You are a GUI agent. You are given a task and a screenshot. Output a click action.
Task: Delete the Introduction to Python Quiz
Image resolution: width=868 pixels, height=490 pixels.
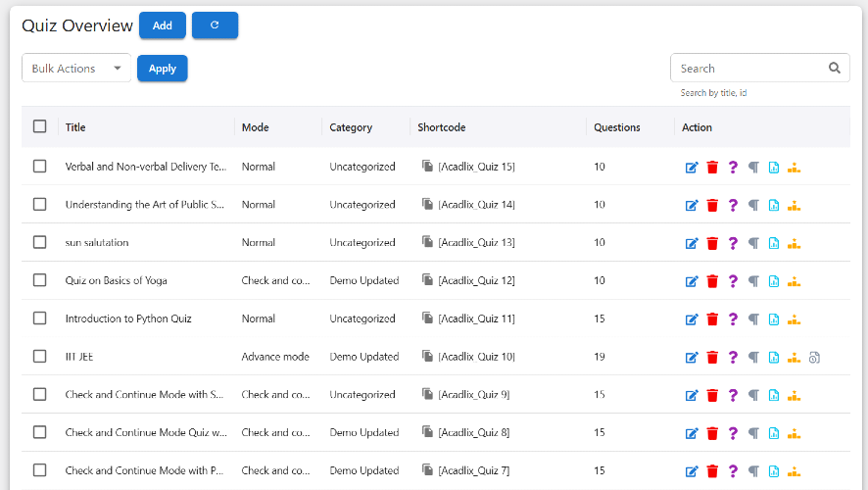point(712,319)
